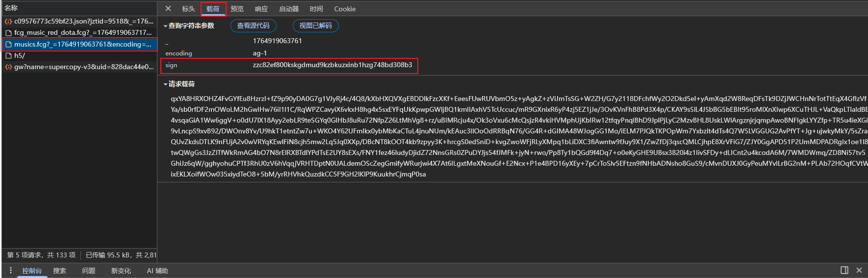Open the 搜索 (Search) drawer tab
Viewport: 868px width, 278px height.
[60, 271]
